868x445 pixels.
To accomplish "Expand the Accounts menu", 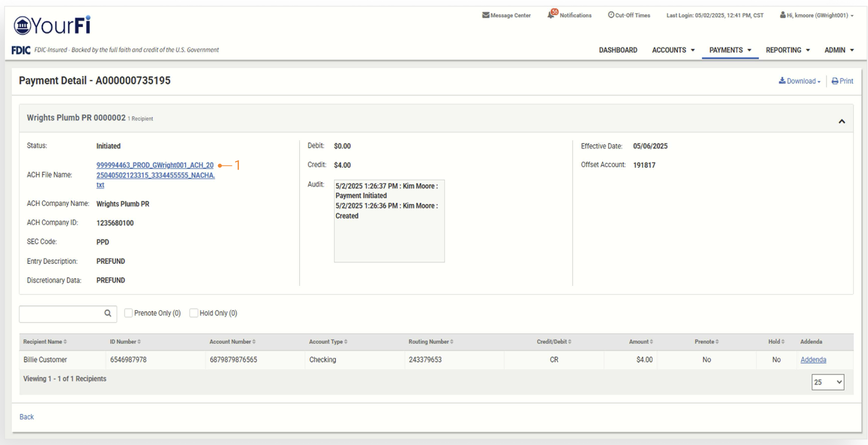I will tap(673, 50).
